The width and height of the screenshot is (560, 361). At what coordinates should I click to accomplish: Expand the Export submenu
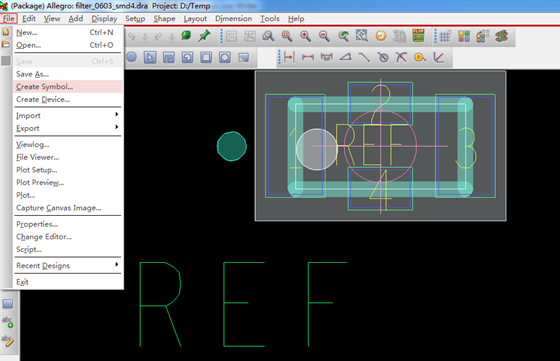point(67,128)
